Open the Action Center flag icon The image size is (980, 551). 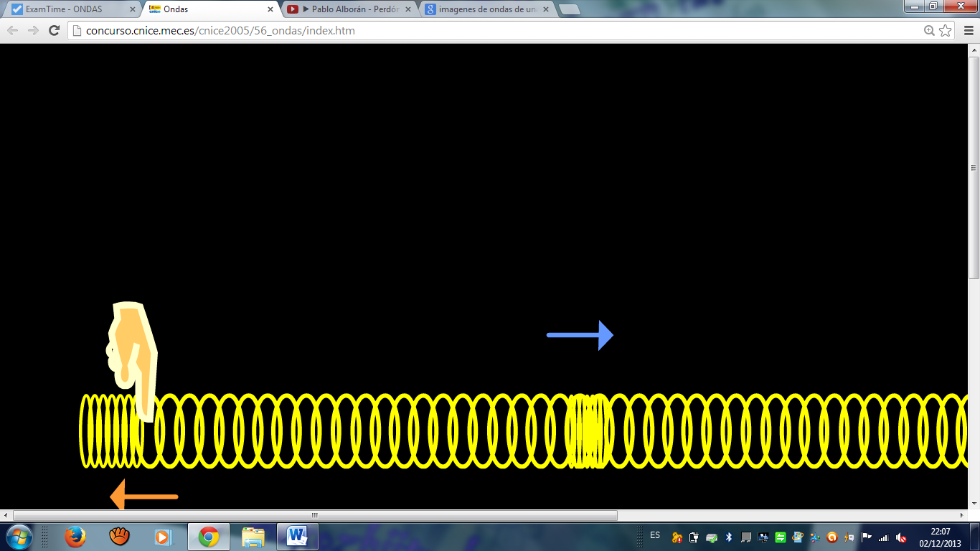867,537
